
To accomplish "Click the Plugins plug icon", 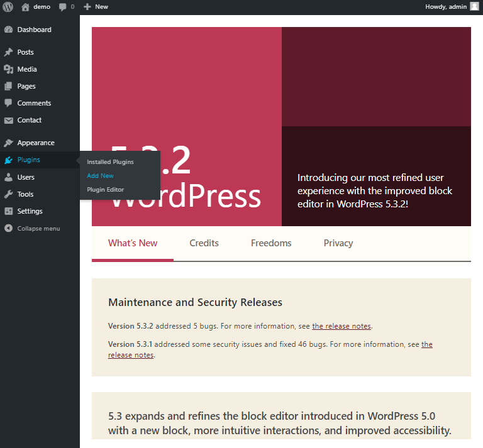I will coord(9,160).
